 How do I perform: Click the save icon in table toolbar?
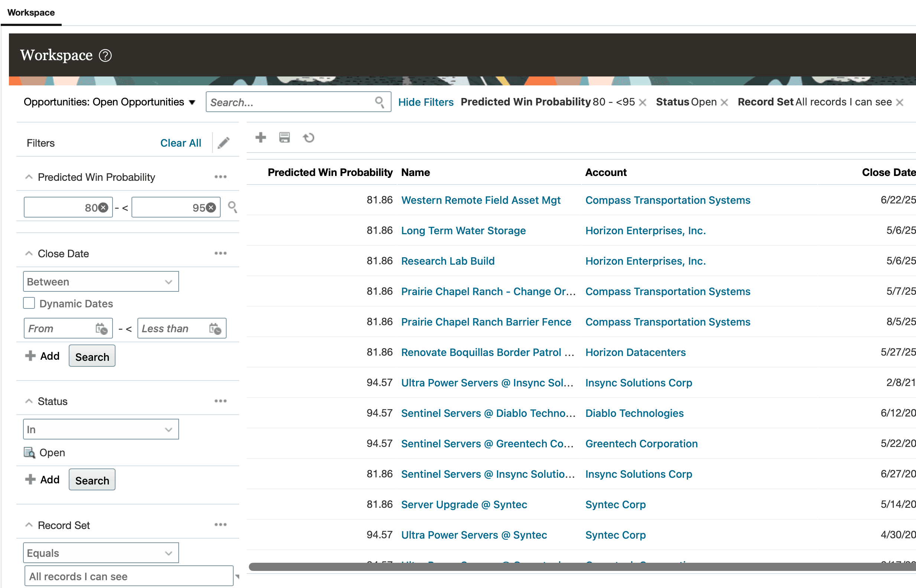(x=285, y=137)
